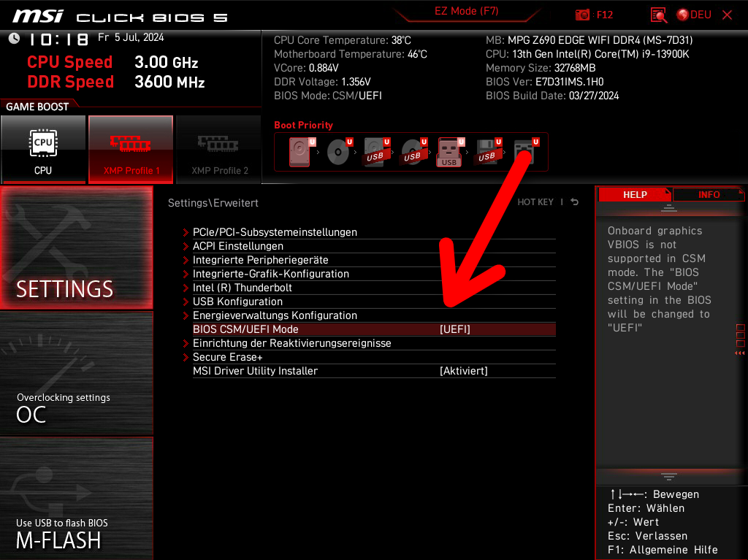Click the help panel bottom scroll handle
Image resolution: width=748 pixels, height=560 pixels.
(669, 477)
